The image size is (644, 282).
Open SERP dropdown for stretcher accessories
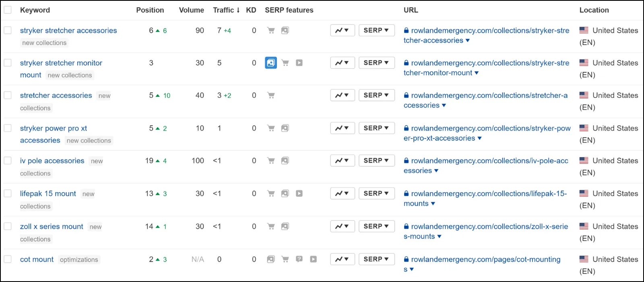pyautogui.click(x=376, y=95)
